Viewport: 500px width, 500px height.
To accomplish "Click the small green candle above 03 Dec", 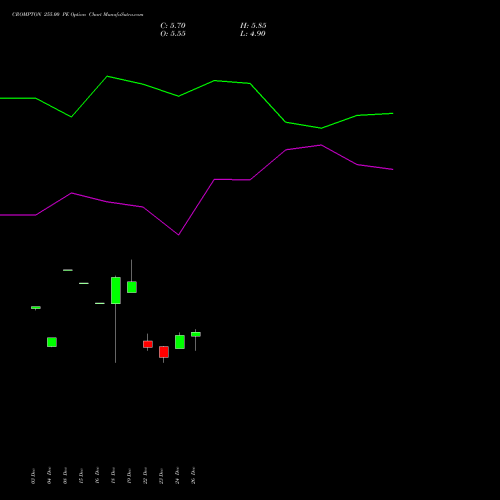I will (36, 308).
